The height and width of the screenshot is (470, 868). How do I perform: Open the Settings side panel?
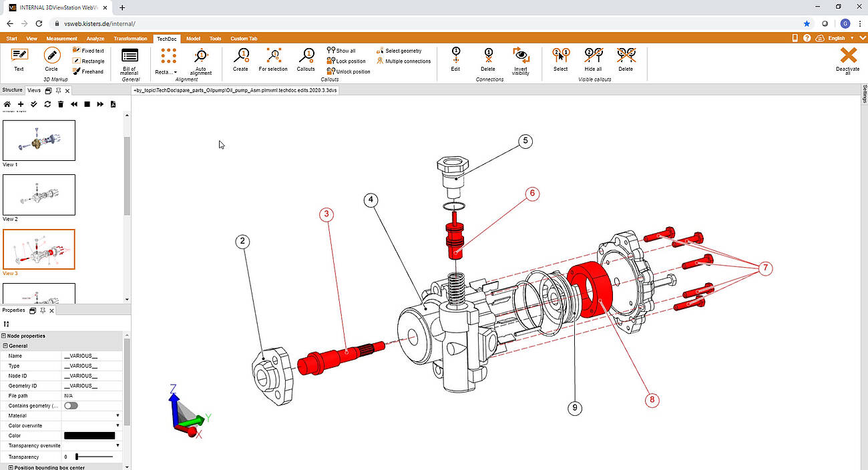coord(864,93)
